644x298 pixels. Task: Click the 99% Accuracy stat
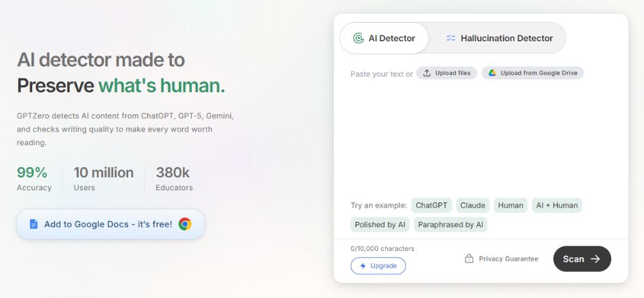[x=34, y=179]
